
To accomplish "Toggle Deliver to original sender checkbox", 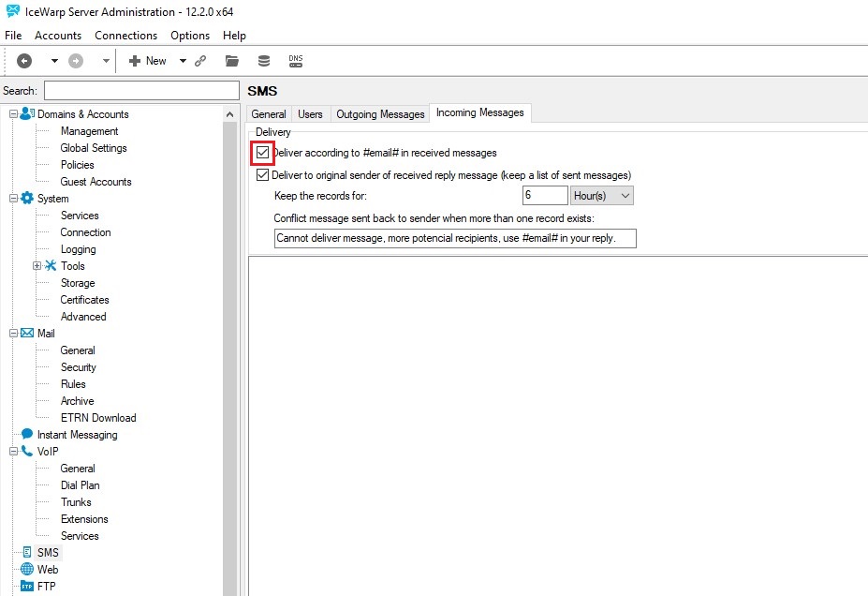I will click(x=263, y=175).
